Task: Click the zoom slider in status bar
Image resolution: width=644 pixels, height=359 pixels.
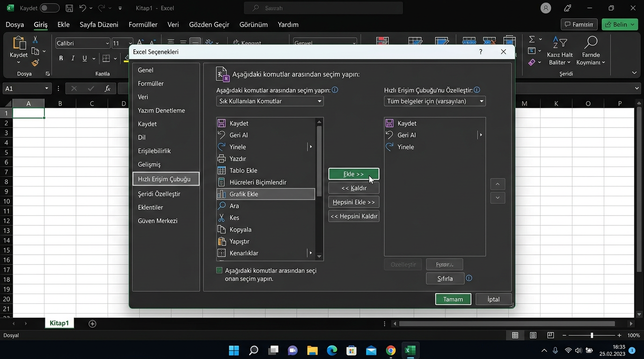Action: pos(592,336)
